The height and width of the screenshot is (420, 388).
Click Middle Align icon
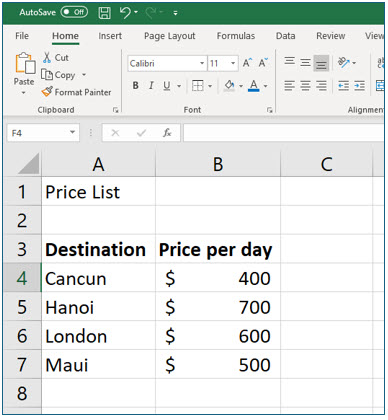[x=305, y=63]
